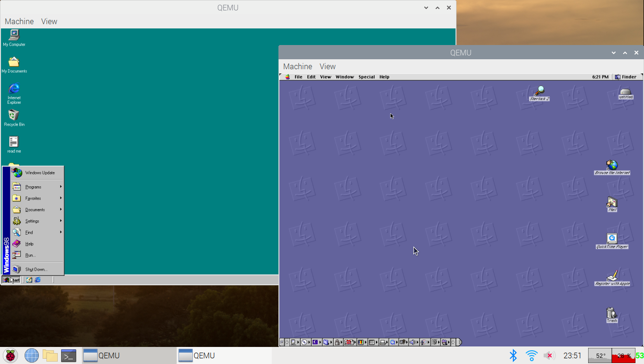Open the monitor resolution checkerboard strip module

tap(373, 342)
